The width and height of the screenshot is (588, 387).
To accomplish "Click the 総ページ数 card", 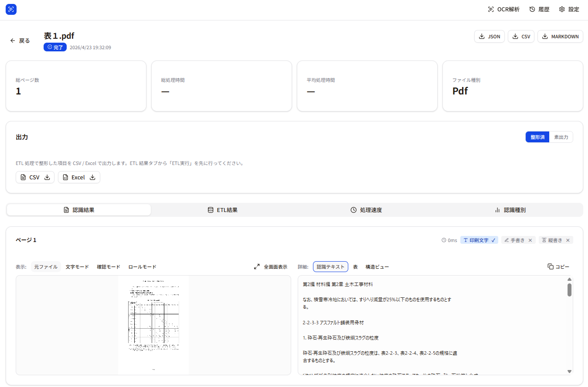I will pos(76,86).
